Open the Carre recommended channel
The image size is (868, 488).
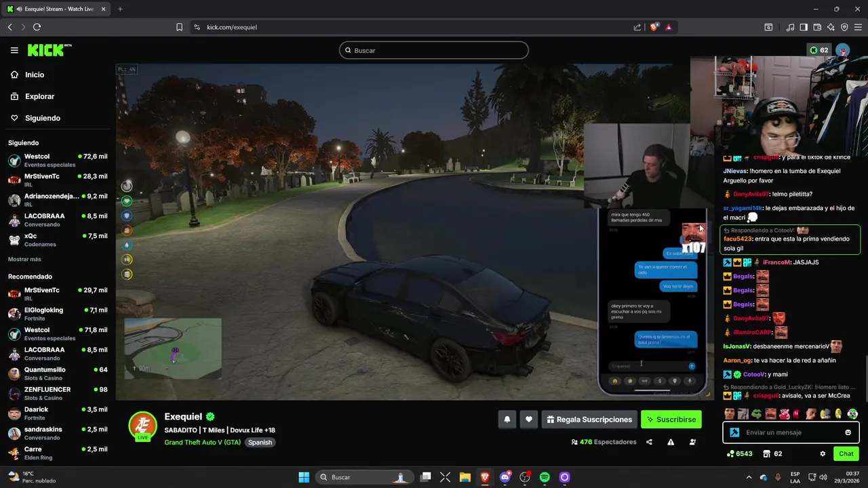point(57,453)
